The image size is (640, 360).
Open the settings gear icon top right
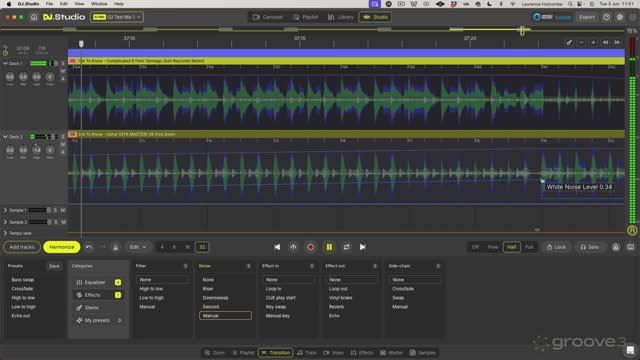(x=620, y=17)
